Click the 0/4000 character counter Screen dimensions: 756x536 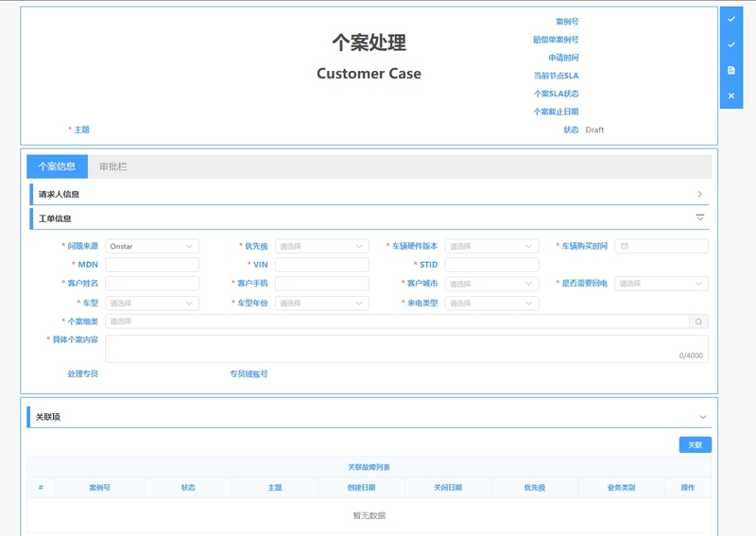tap(691, 355)
